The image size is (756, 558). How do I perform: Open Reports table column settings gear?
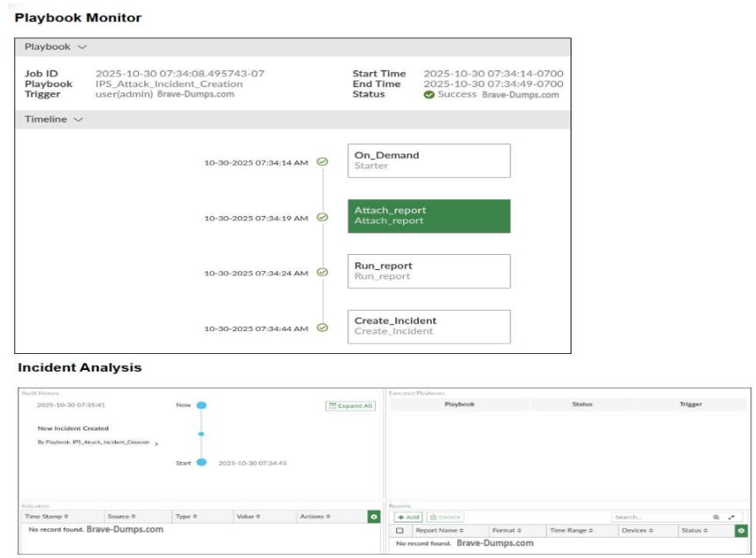tap(742, 530)
